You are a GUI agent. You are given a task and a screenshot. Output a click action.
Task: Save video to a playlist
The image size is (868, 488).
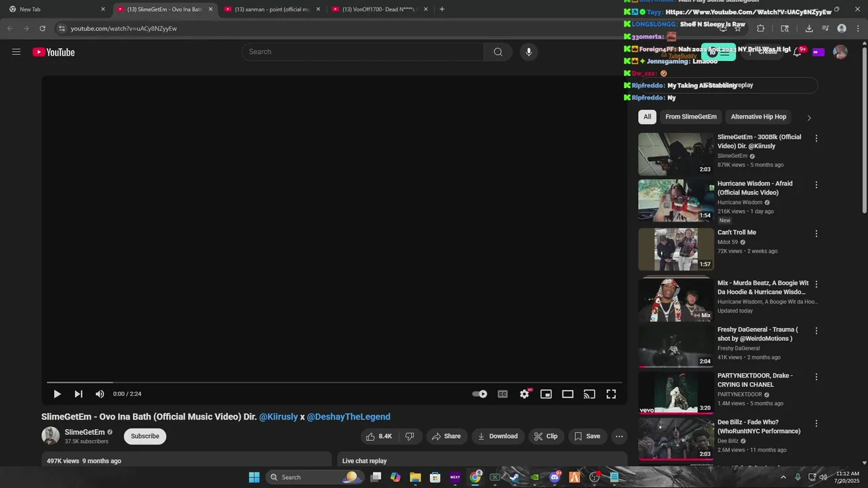point(587,436)
